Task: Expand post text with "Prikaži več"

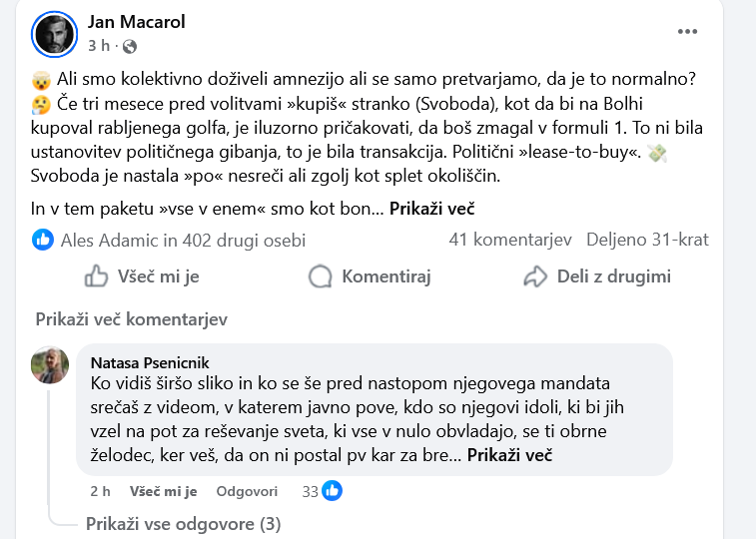Action: click(431, 209)
